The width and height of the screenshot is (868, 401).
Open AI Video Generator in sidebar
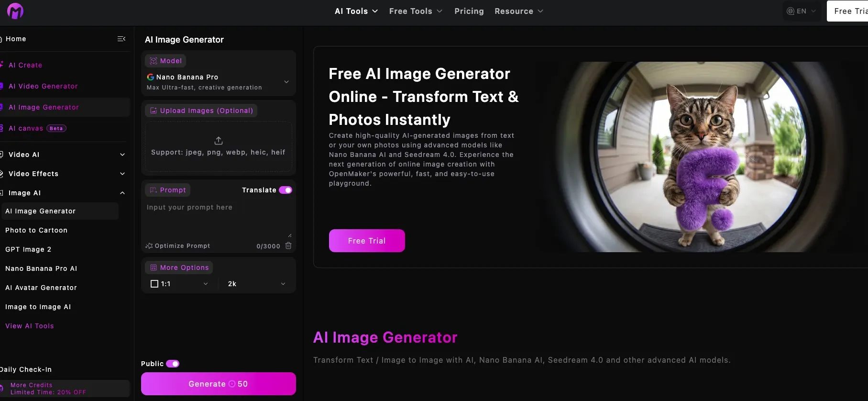[43, 86]
